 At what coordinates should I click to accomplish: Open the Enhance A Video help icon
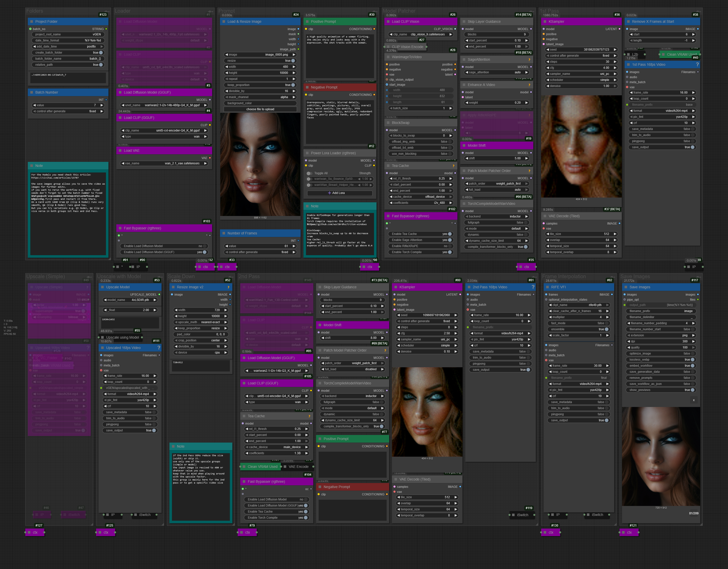point(529,85)
